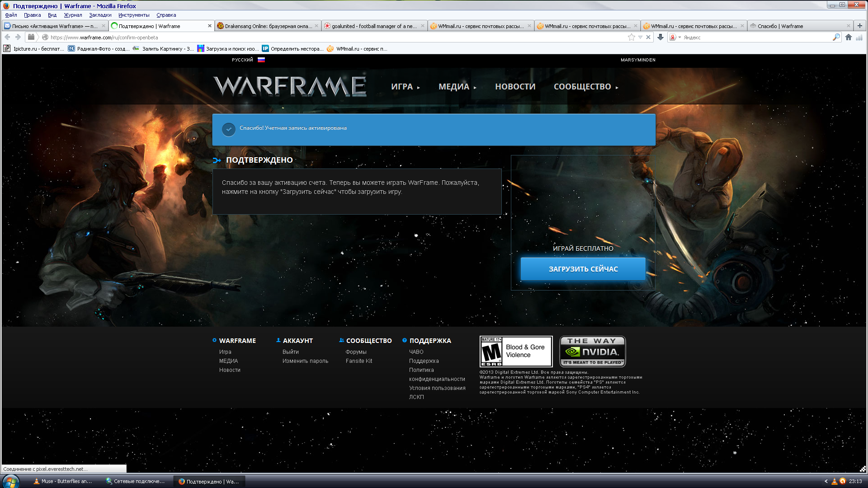Open the Инструменты menu

pos(134,15)
